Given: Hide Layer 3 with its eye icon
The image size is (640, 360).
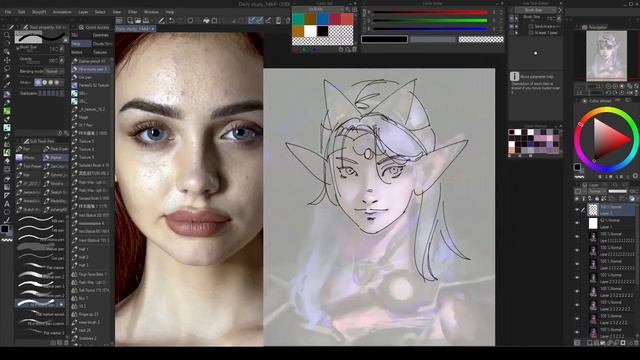Looking at the screenshot, I should pos(577,209).
